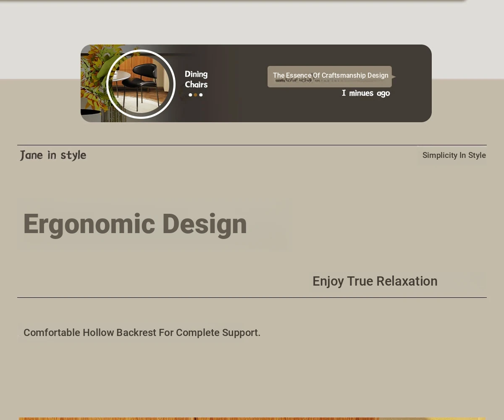
Task: Click the '1 minues ago' timestamp
Action: (365, 93)
